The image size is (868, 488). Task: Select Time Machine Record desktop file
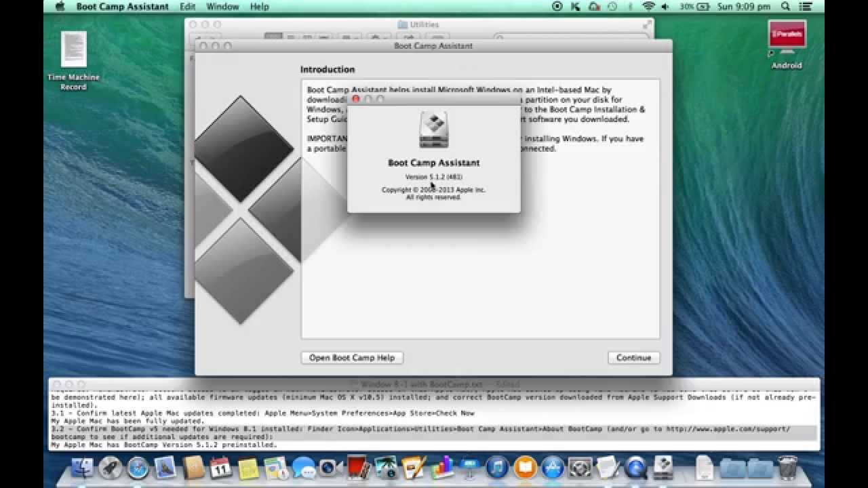[x=73, y=61]
